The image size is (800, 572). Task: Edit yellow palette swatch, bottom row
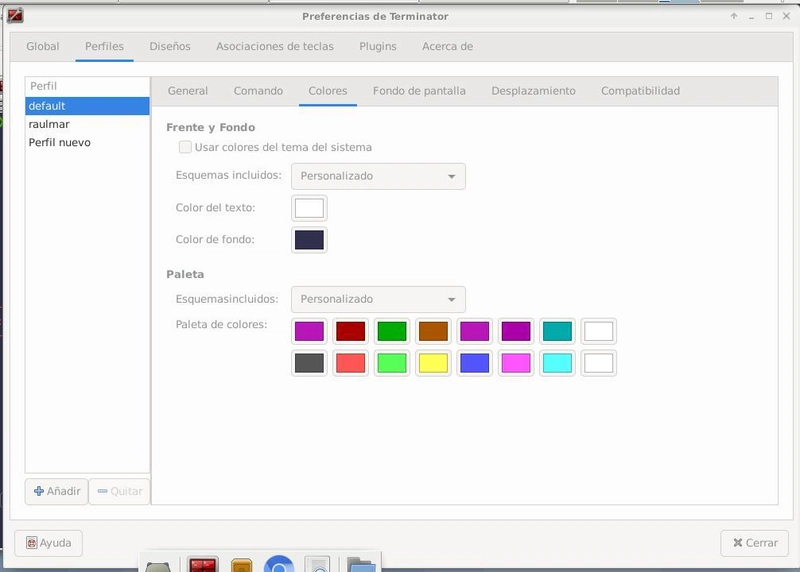click(x=433, y=363)
